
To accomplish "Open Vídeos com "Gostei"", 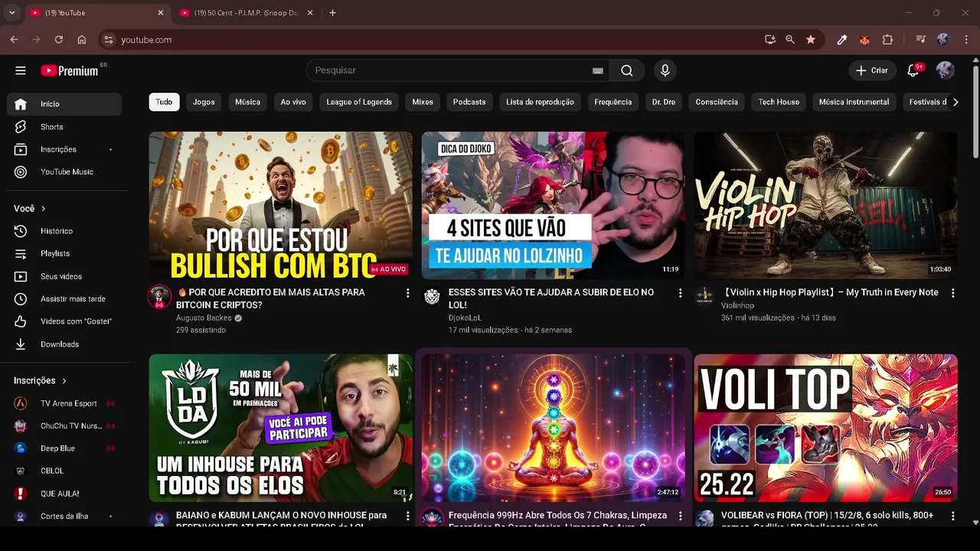I will [64, 321].
